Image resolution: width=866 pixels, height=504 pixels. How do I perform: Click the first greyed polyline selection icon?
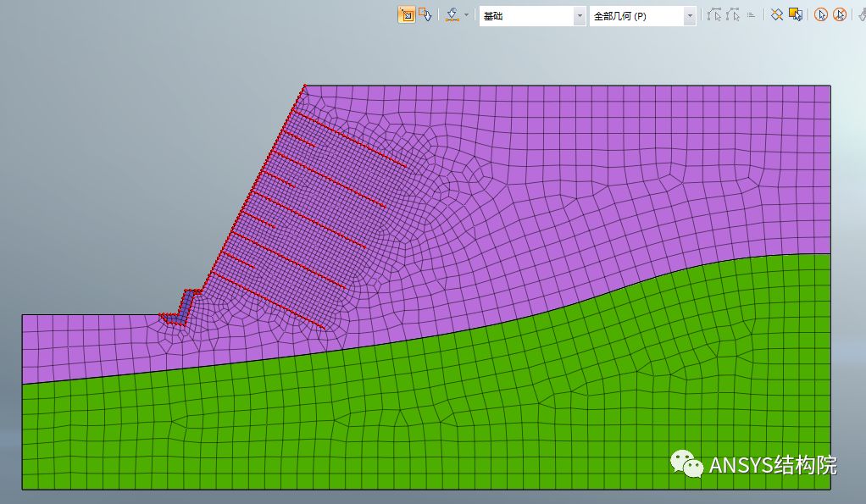click(x=714, y=15)
